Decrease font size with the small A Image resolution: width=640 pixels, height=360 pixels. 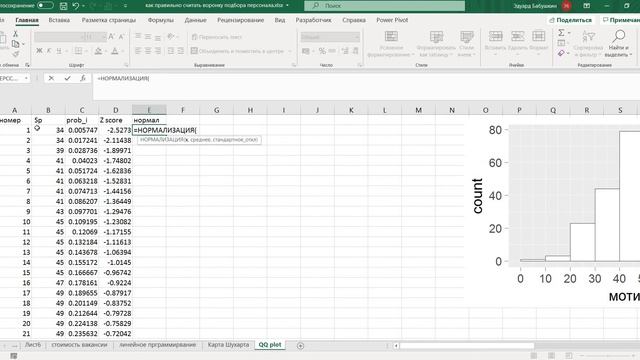click(121, 37)
